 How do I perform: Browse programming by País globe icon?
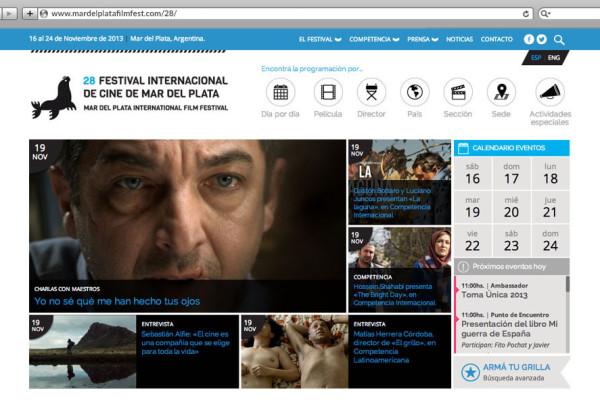[x=414, y=92]
